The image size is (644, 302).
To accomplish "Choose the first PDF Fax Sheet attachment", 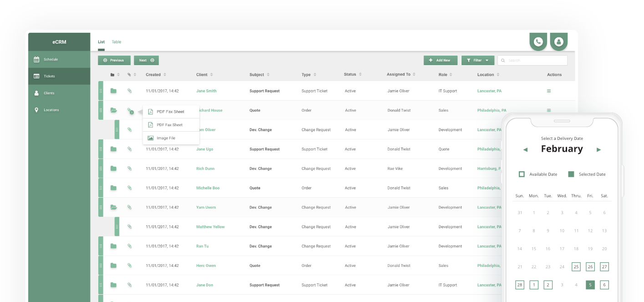I will (171, 112).
